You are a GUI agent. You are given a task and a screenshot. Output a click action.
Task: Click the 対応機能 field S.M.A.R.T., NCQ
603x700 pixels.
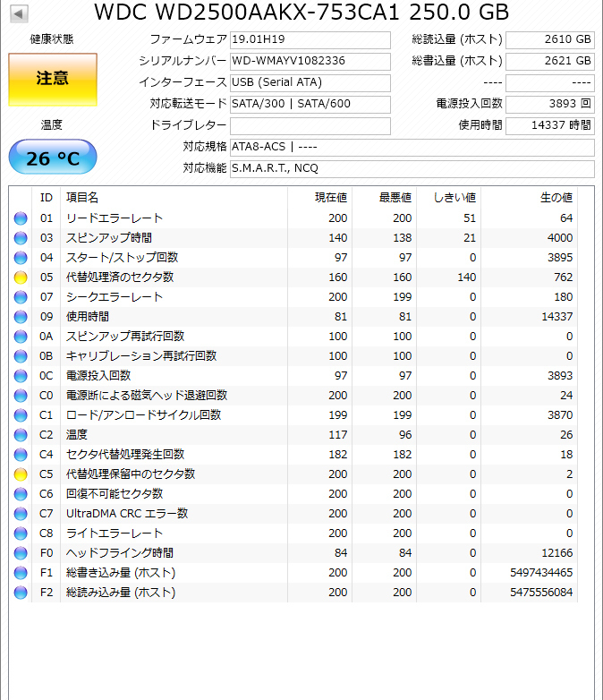tap(412, 168)
